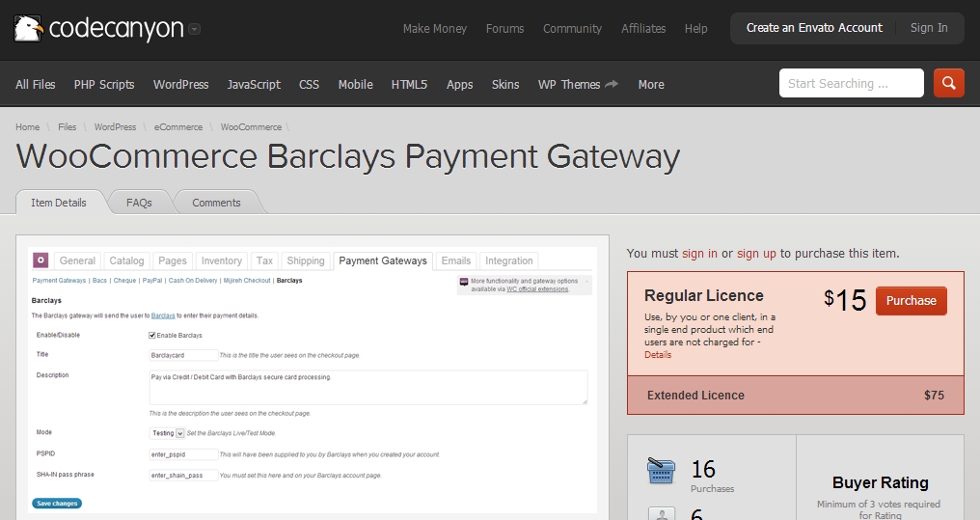Viewport: 980px width, 520px height.
Task: Go to Forums
Action: (x=505, y=29)
